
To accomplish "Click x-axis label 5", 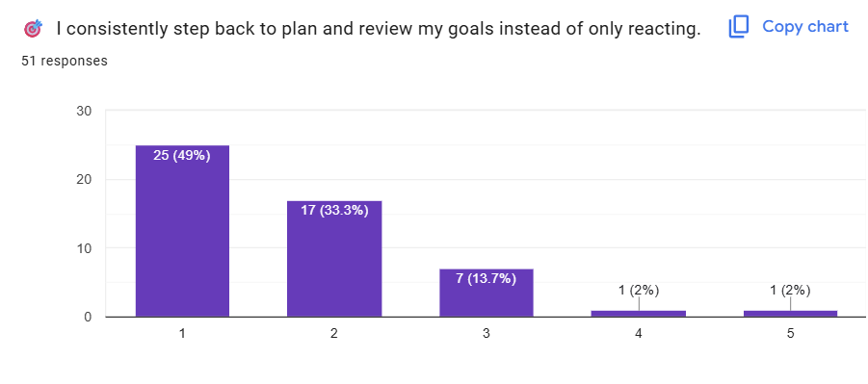I will tap(791, 334).
